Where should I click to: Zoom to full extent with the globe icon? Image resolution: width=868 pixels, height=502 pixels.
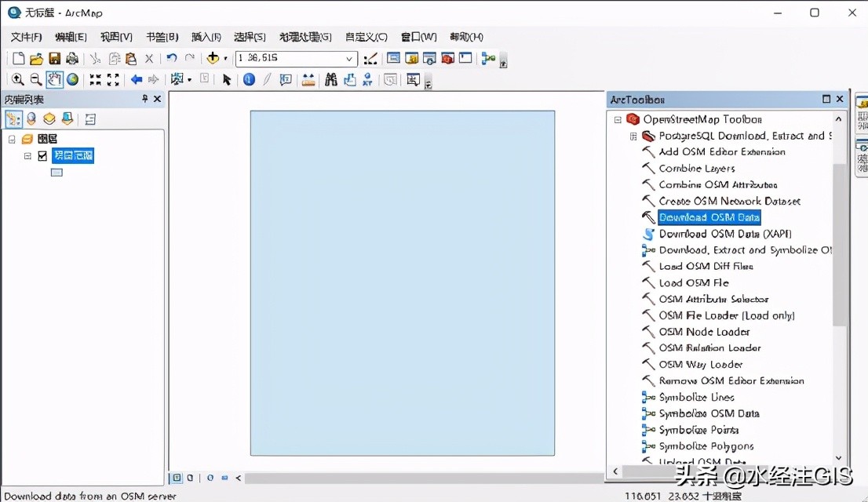tap(72, 80)
